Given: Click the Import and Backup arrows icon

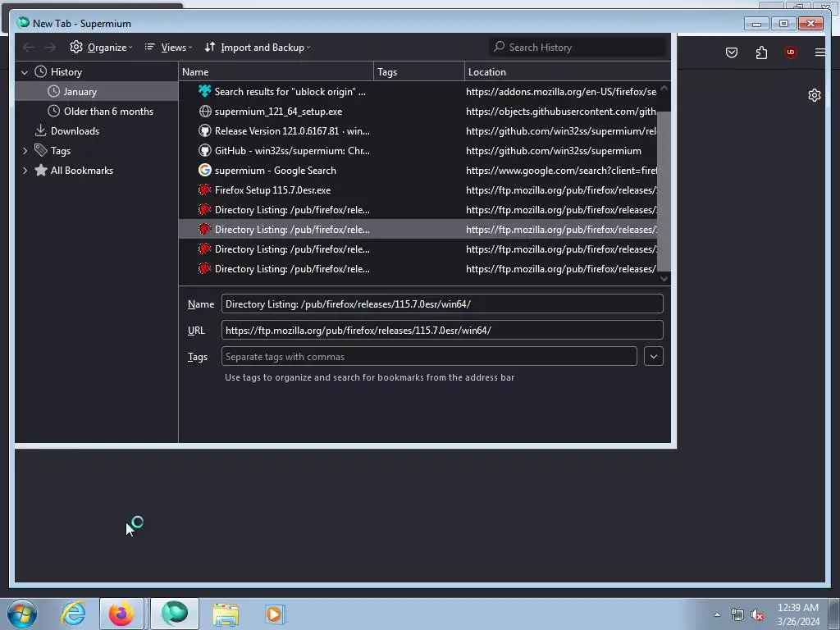Looking at the screenshot, I should click(x=210, y=47).
